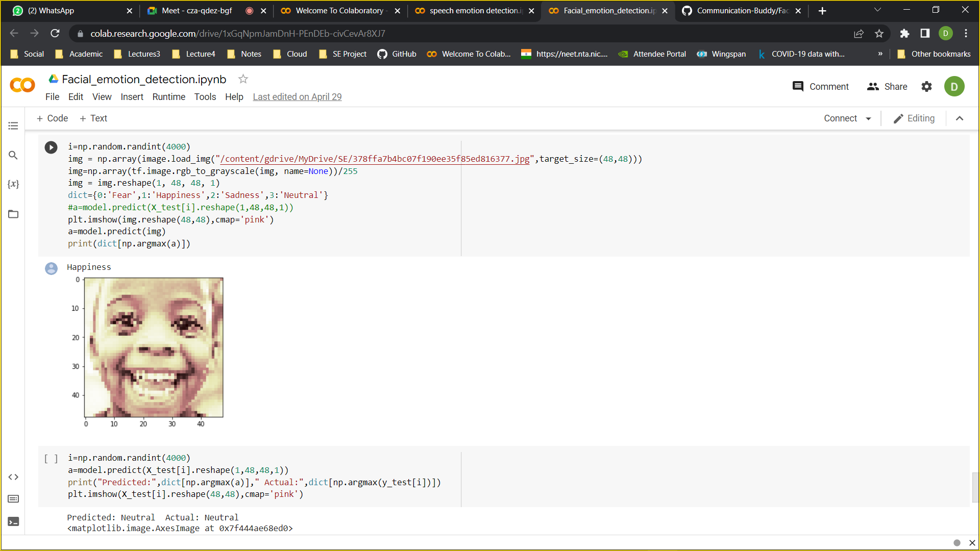Open the Files folder sidebar

[x=13, y=214]
